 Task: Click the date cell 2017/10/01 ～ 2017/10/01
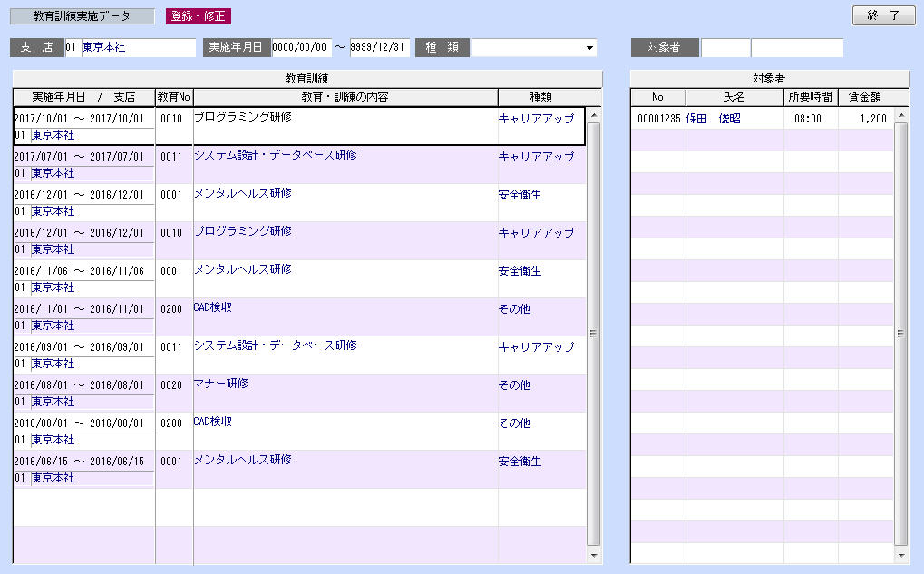(79, 119)
